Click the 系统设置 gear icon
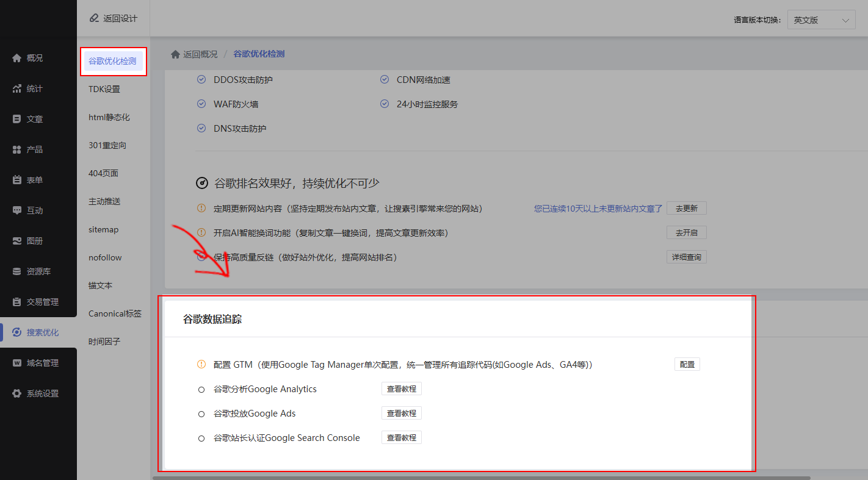 pyautogui.click(x=17, y=393)
